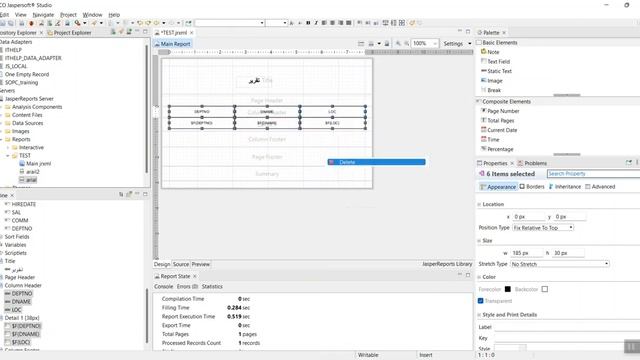Open the Navigate menu

(43, 15)
